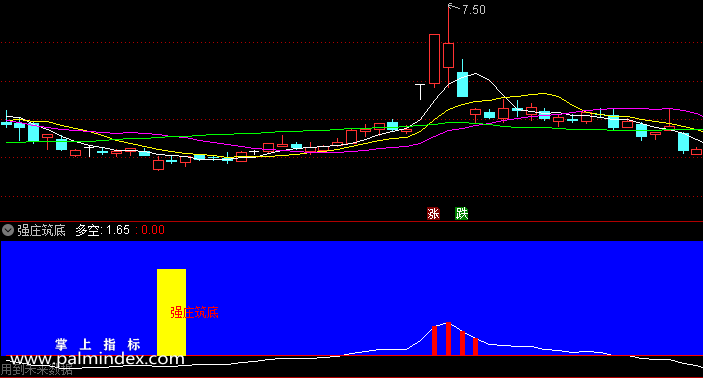Click the 多空: 1.65 value readout
703x378 pixels.
102,230
